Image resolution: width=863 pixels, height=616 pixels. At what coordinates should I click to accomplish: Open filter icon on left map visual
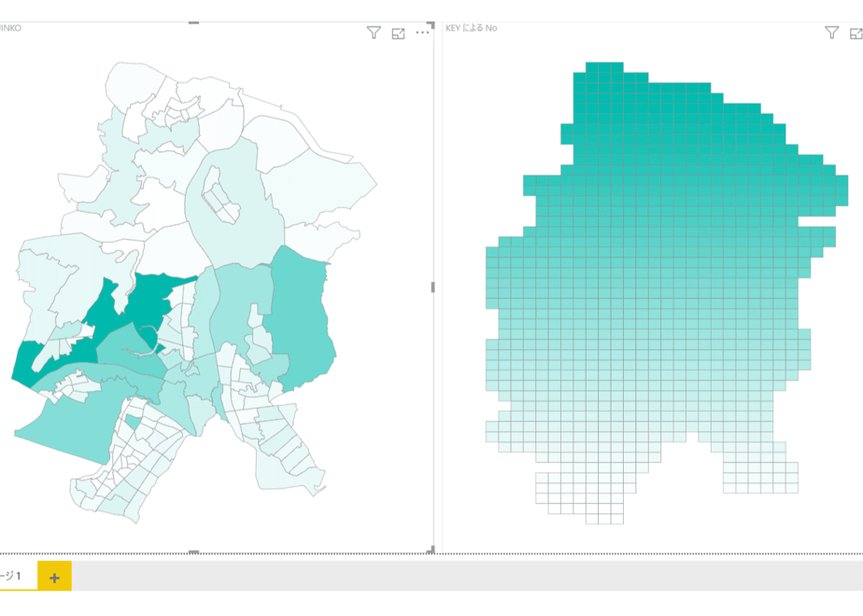[374, 33]
